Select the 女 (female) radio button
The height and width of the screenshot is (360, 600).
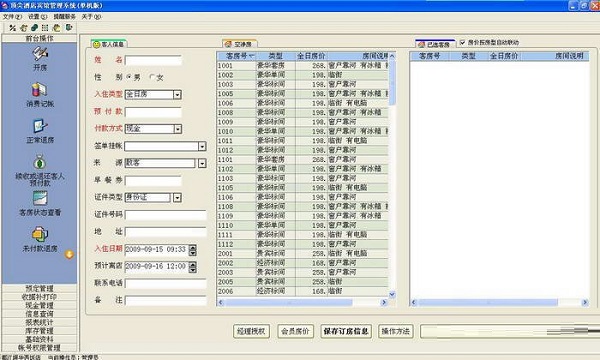click(x=152, y=77)
